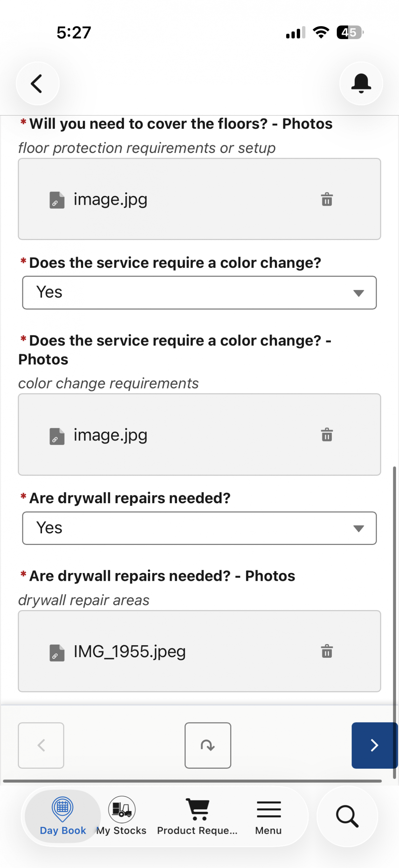The height and width of the screenshot is (868, 399).
Task: Go to previous page button
Action: pyautogui.click(x=41, y=745)
